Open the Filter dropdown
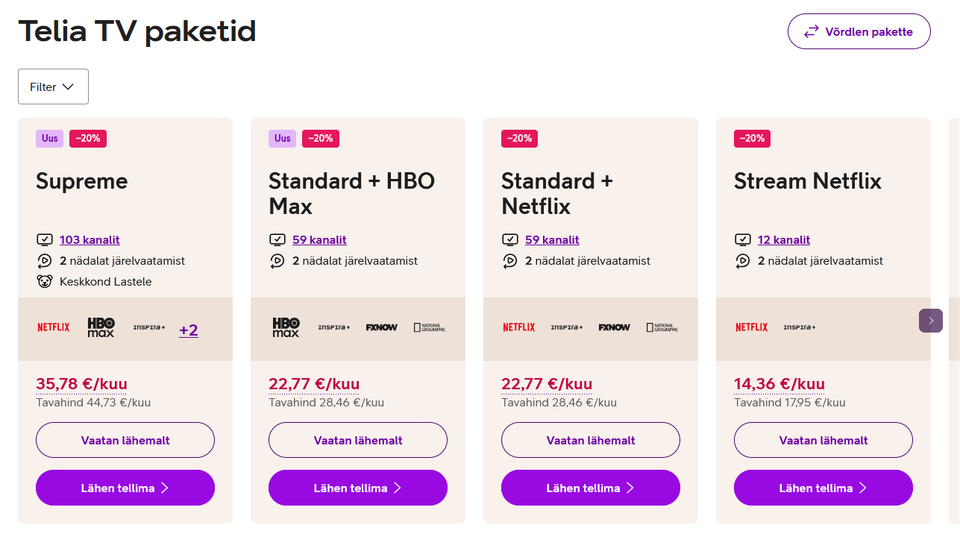The height and width of the screenshot is (560, 960). click(x=53, y=86)
